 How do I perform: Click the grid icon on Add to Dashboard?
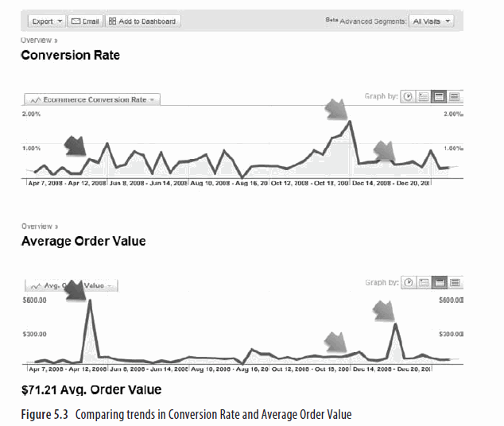(112, 21)
